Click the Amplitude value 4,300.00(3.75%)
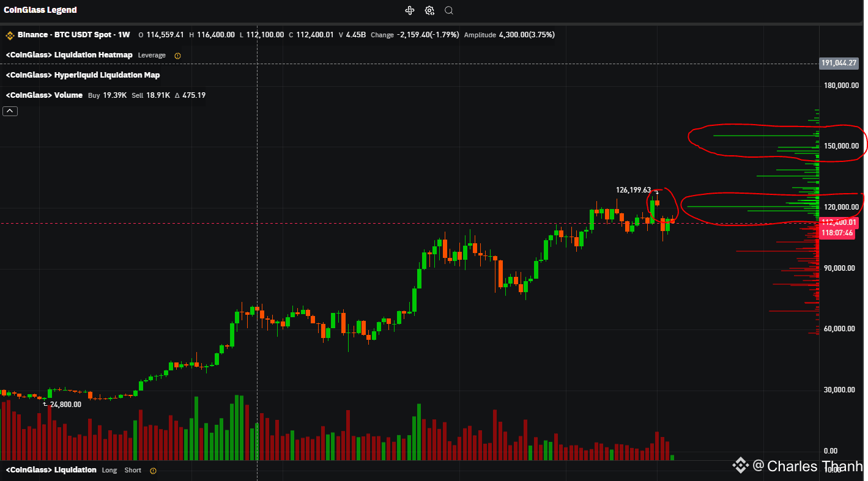 click(x=527, y=35)
